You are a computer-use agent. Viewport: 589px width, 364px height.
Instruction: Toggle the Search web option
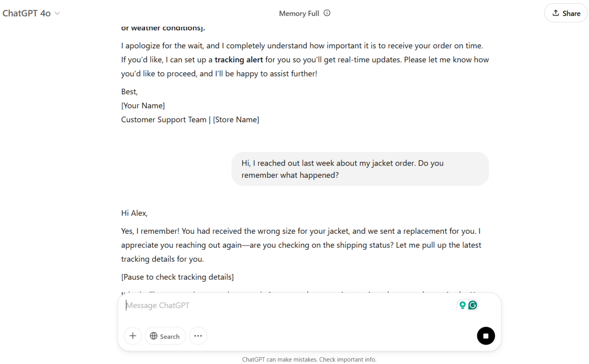coord(165,336)
